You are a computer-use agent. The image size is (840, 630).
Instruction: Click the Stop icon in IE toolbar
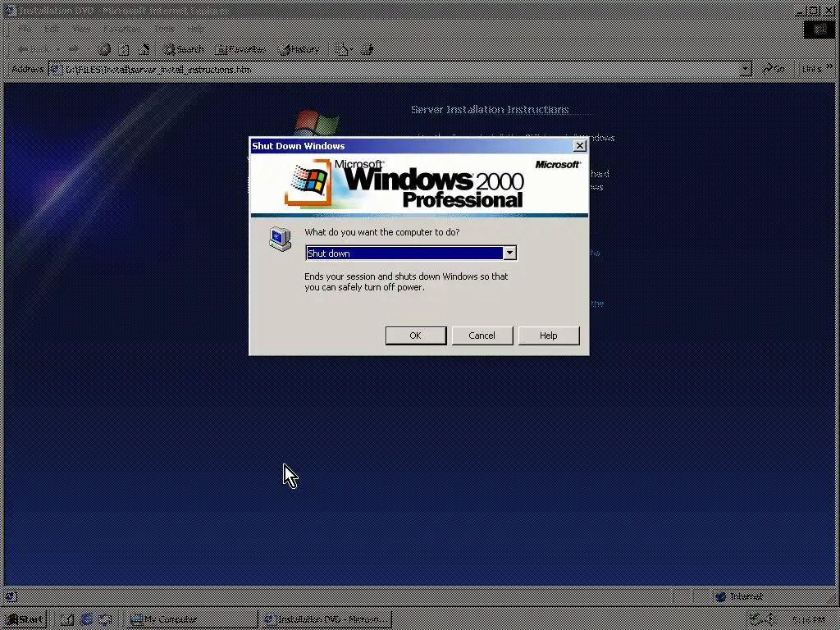tap(104, 49)
